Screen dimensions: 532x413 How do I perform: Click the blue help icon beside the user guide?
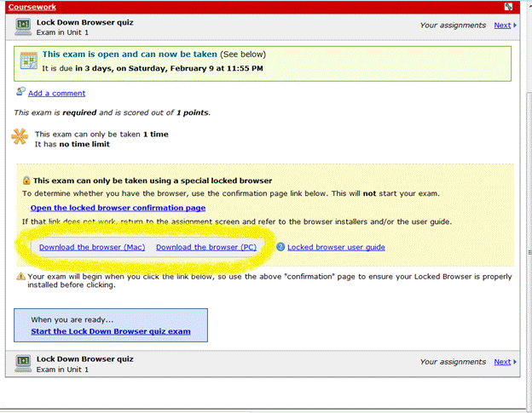[280, 247]
